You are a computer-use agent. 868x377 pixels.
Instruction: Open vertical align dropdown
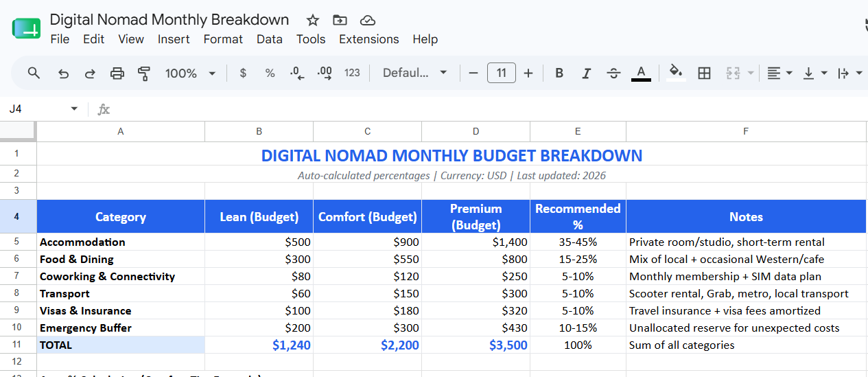(x=814, y=73)
